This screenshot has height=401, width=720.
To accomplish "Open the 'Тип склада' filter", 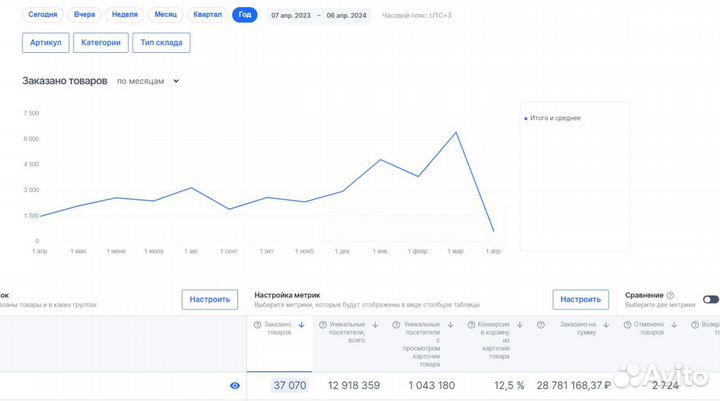I will point(161,42).
